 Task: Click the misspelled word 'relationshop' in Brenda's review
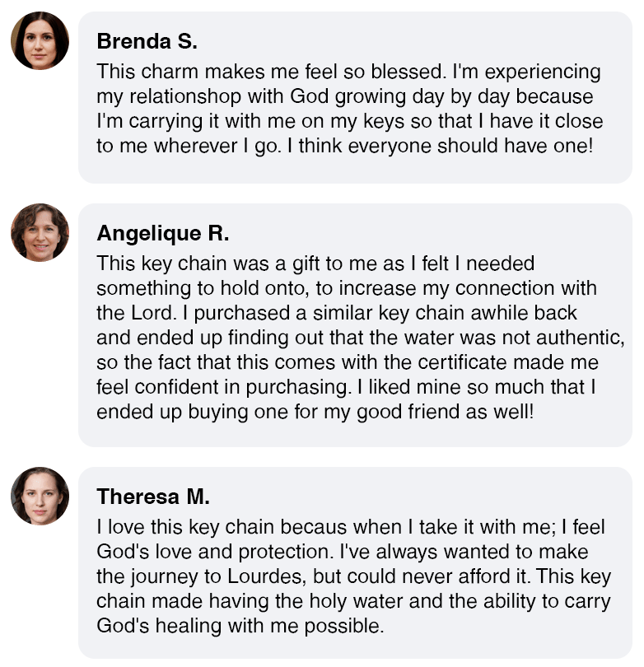pyautogui.click(x=185, y=96)
